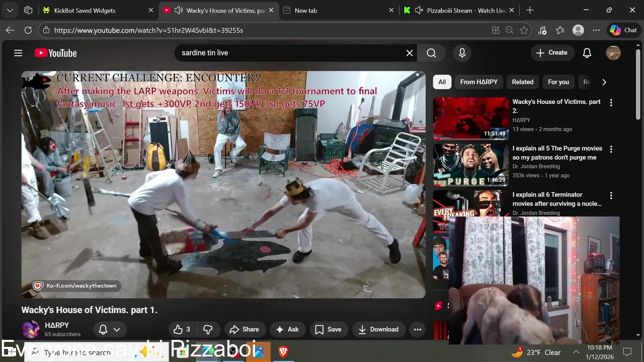The image size is (644, 362).
Task: Select the Related filter chip
Action: (523, 82)
